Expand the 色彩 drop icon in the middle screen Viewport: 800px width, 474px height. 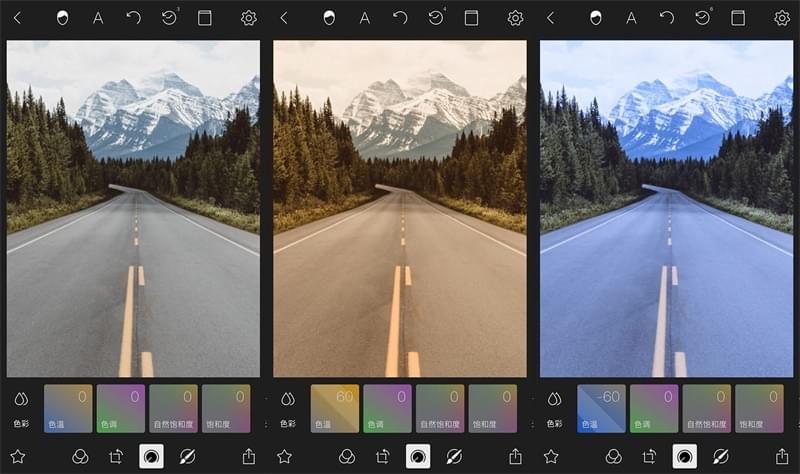pyautogui.click(x=288, y=399)
